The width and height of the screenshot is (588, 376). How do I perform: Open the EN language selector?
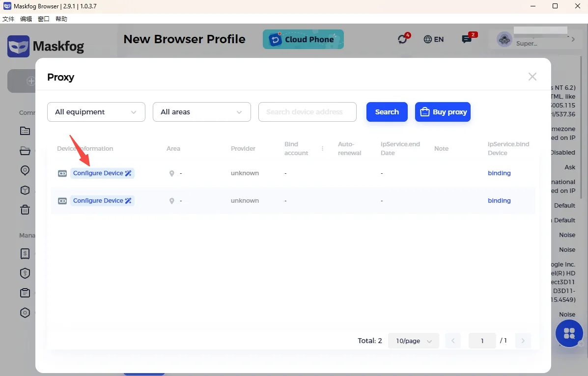pos(433,39)
